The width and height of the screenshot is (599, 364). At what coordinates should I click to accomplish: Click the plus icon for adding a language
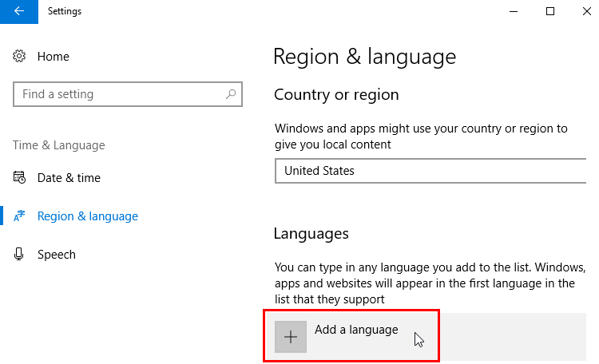[x=291, y=337]
